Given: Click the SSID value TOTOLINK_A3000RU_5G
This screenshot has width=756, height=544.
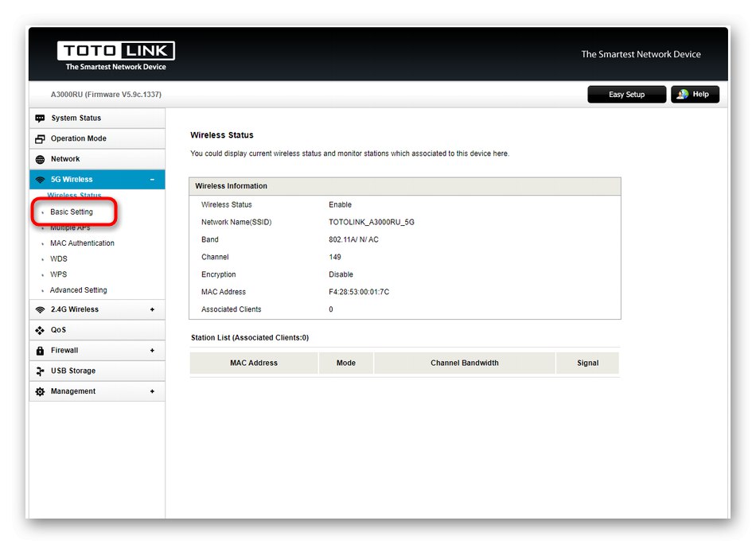Looking at the screenshot, I should point(372,222).
